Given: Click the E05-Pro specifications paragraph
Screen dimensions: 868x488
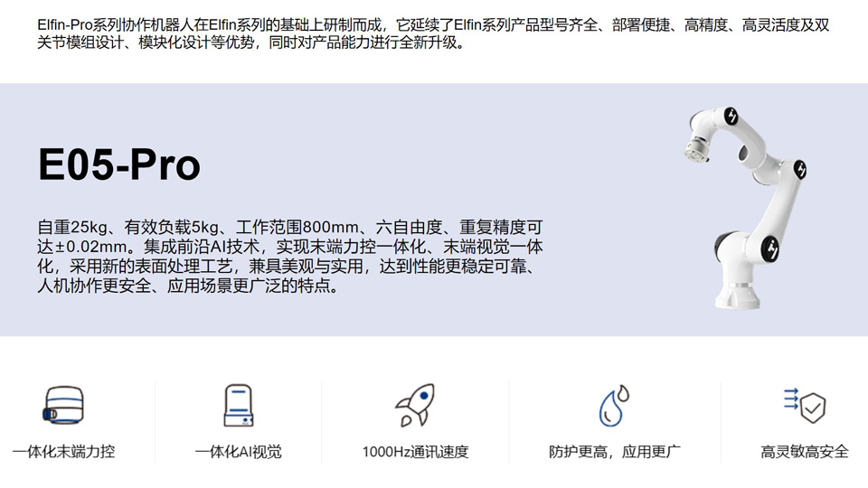Looking at the screenshot, I should click(x=289, y=257).
